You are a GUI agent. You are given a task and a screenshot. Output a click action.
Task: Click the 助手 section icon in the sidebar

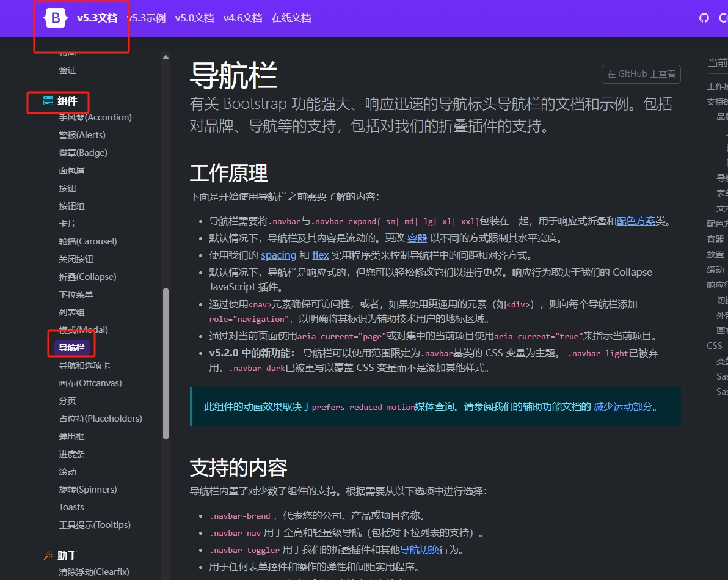(x=48, y=555)
